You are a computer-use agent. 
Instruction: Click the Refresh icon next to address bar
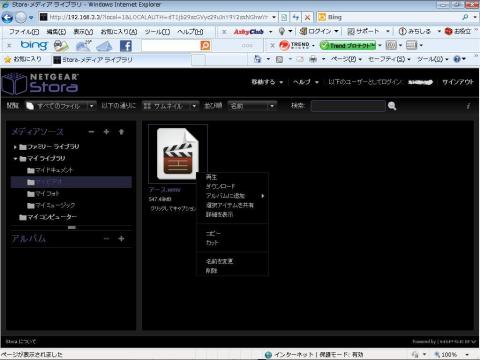coord(295,17)
